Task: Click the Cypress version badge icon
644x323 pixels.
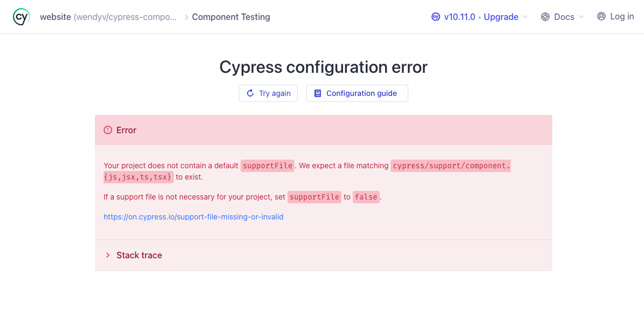Action: coord(436,17)
